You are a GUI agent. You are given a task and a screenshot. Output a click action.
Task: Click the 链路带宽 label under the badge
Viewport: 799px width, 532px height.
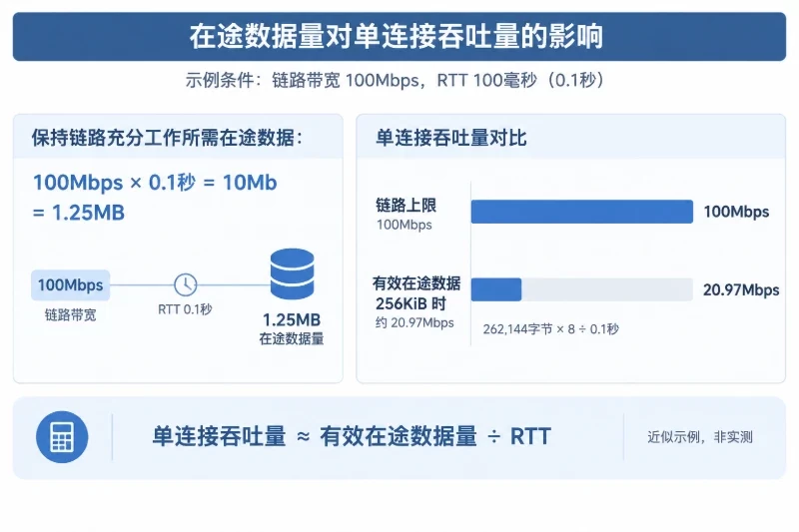tap(70, 315)
